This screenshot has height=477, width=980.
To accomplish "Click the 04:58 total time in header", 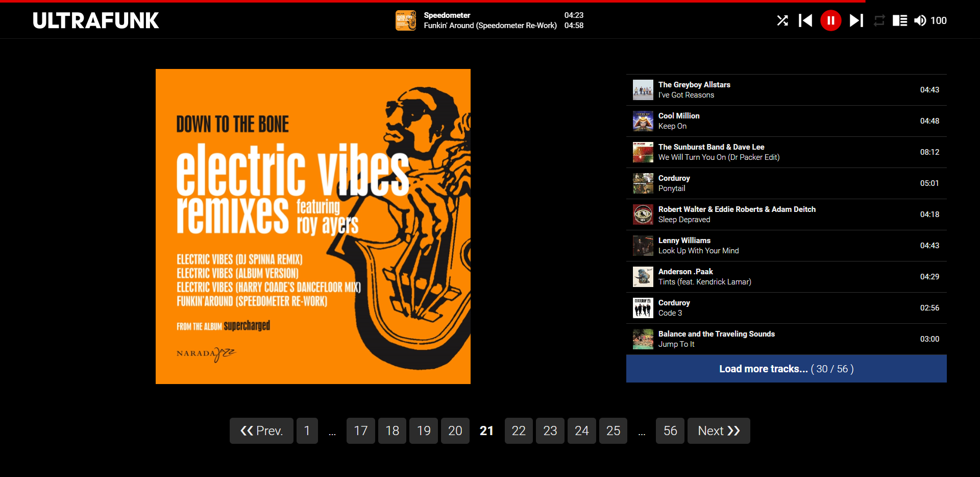I will (x=574, y=26).
